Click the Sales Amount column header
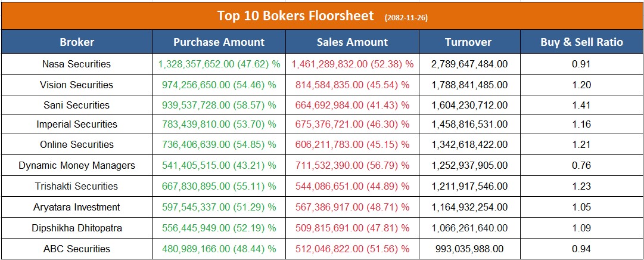Viewport: 644px width, 260px height. tap(352, 42)
